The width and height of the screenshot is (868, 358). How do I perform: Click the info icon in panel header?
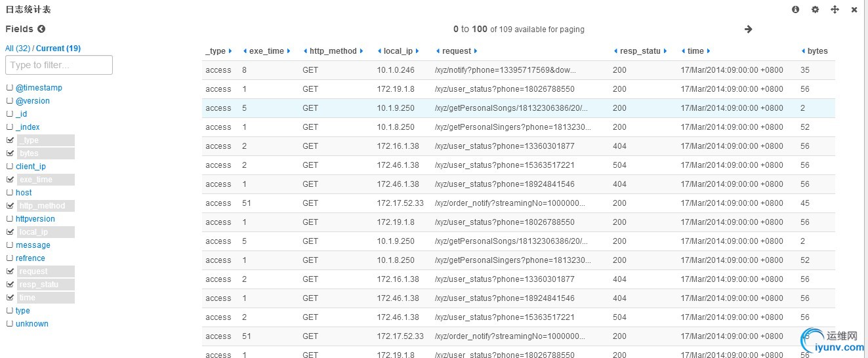tap(796, 10)
